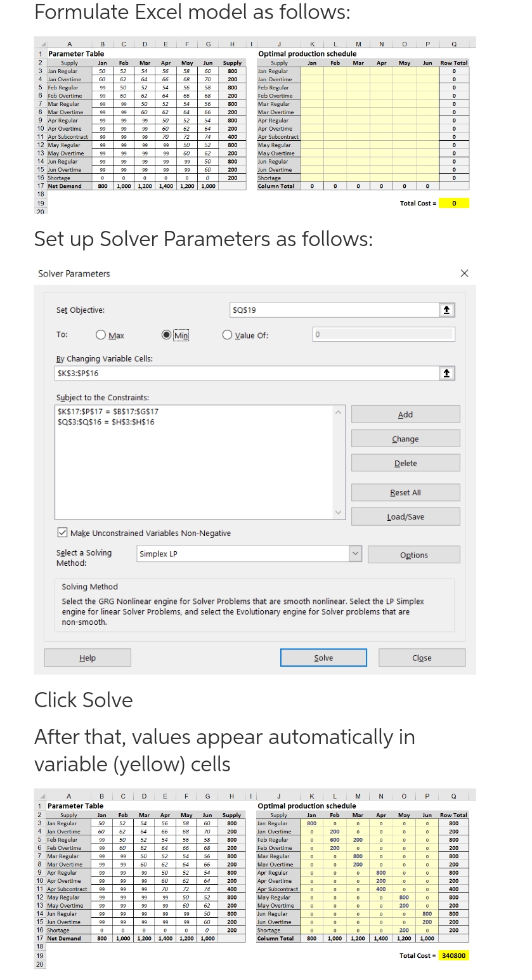Toggle Make Unconstrained Variables Non-Negative checkbox

[x=62, y=533]
